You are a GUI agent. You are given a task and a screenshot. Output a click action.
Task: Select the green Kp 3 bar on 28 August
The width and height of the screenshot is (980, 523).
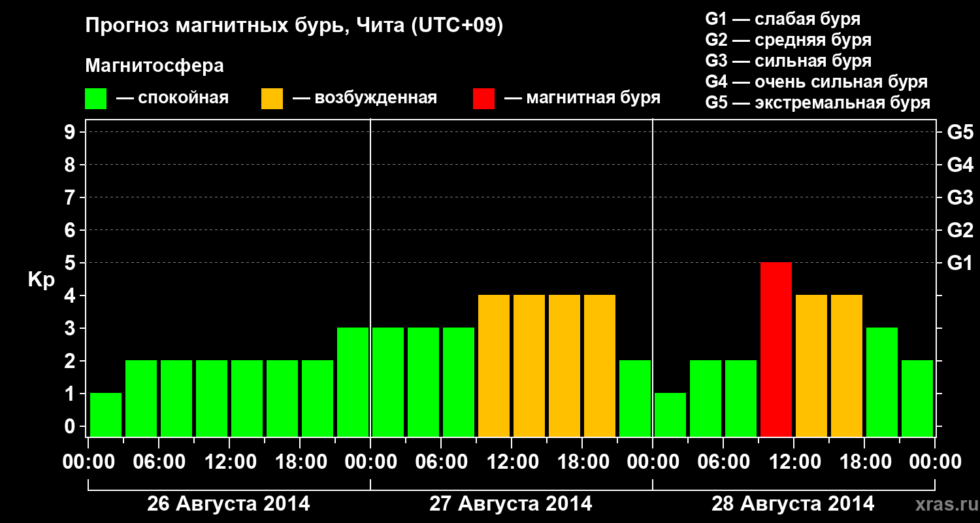pos(882,382)
